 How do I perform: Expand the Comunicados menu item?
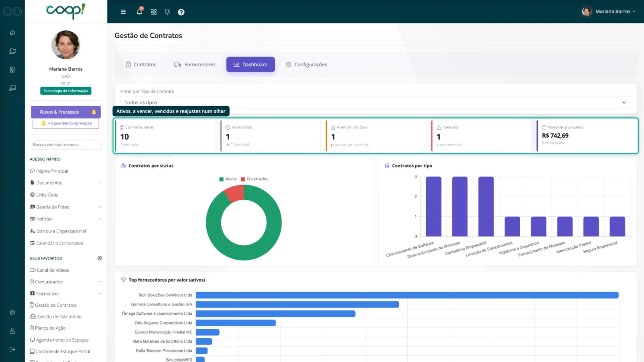[66, 282]
